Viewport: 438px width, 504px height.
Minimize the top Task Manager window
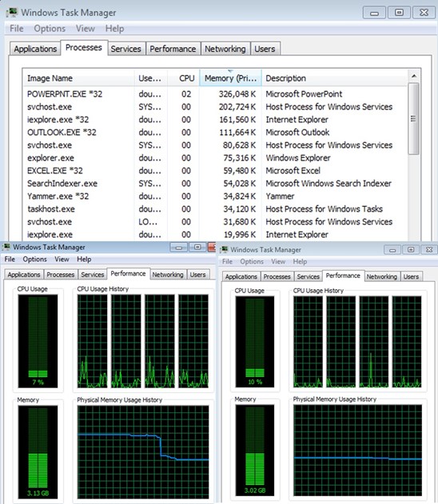374,13
